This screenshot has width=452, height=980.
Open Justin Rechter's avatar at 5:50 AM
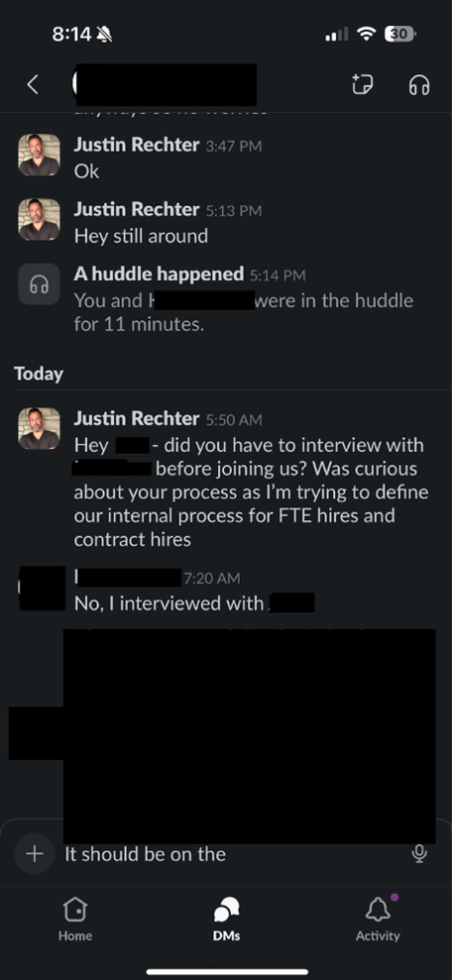coord(39,428)
